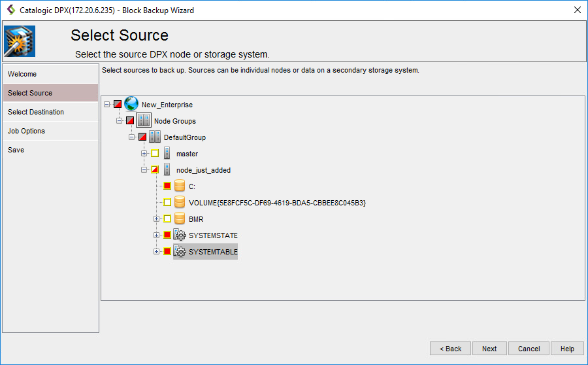Select the DefaultGroup group icon
The image size is (588, 365).
point(155,137)
